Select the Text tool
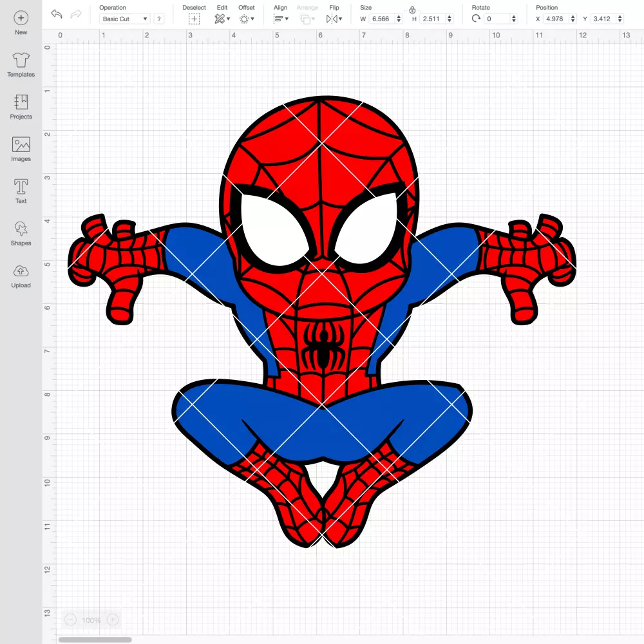Viewport: 644px width, 644px height. coord(21,191)
